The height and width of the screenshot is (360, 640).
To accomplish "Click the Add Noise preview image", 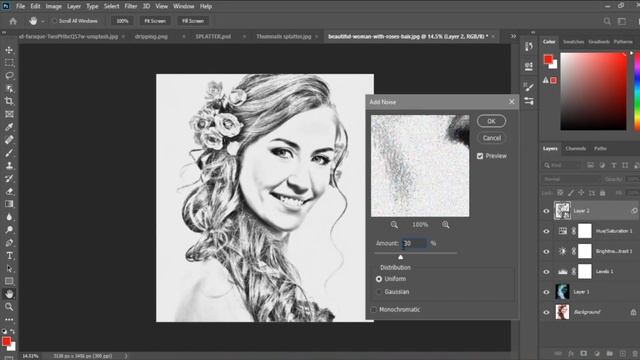I will pos(420,166).
